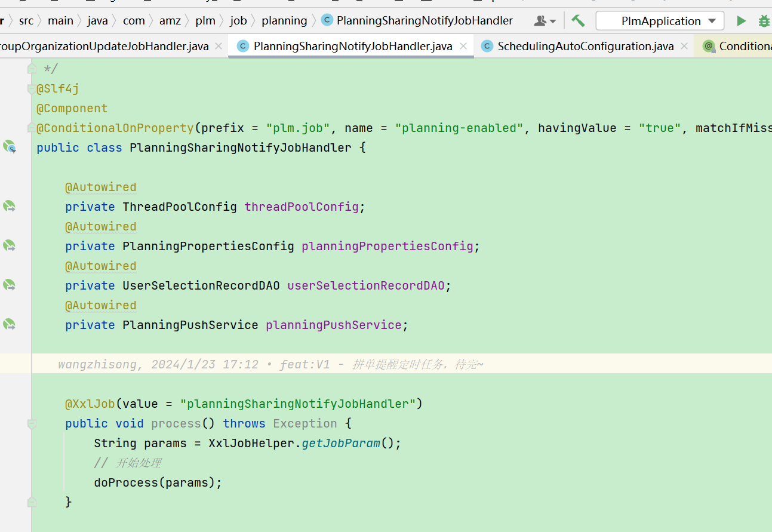Click 'com' in the breadcrumb path

pyautogui.click(x=134, y=20)
